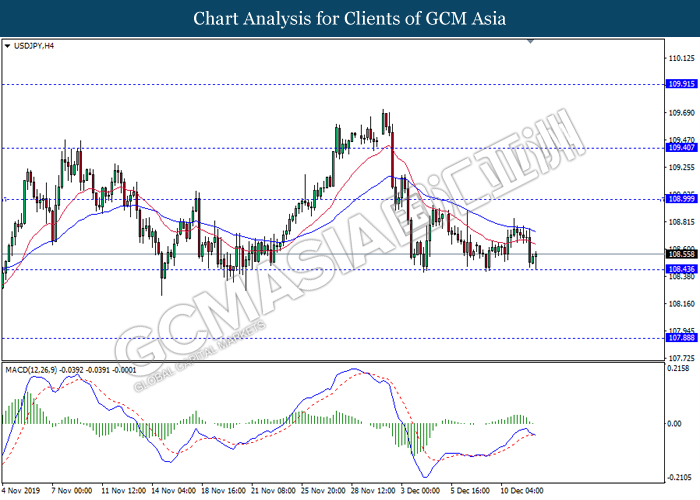Select the 108.436 support level label
Image resolution: width=700 pixels, height=500 pixels.
[x=681, y=269]
